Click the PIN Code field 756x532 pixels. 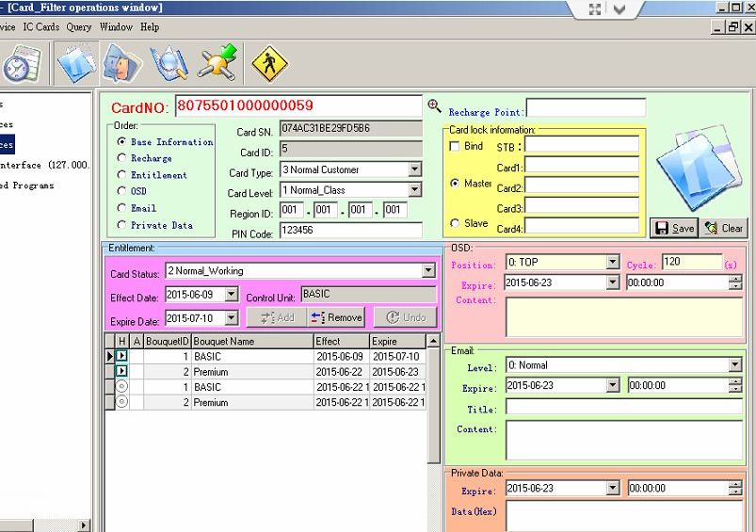point(351,230)
